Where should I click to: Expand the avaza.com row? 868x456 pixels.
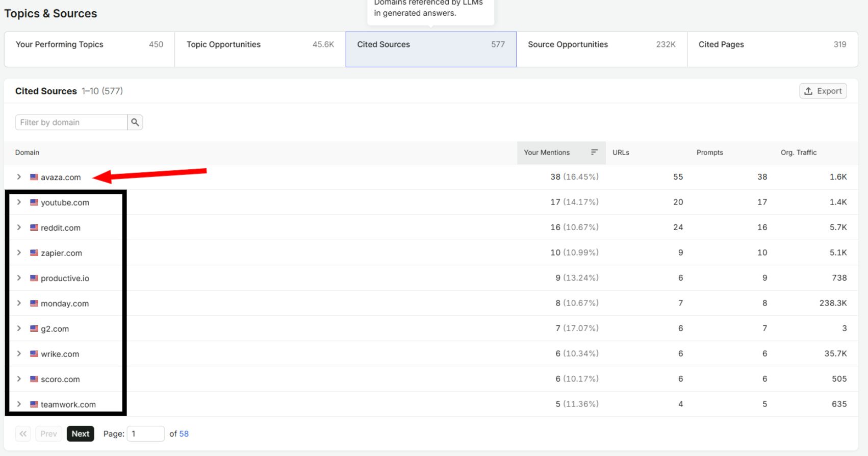click(19, 177)
